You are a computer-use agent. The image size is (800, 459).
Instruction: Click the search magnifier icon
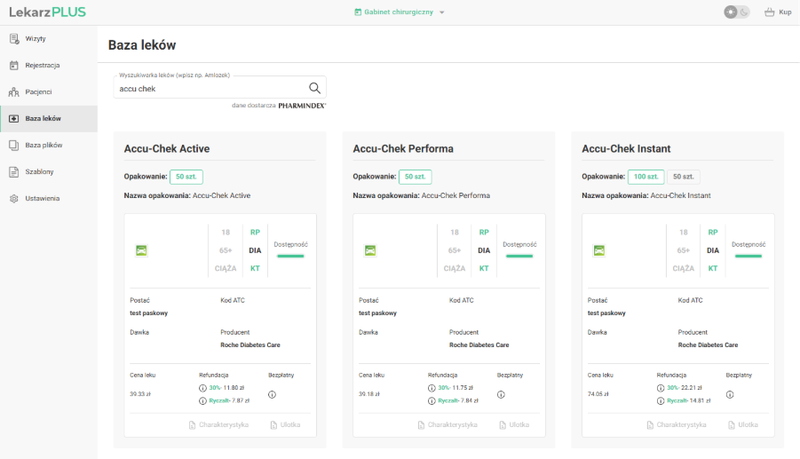tap(315, 88)
